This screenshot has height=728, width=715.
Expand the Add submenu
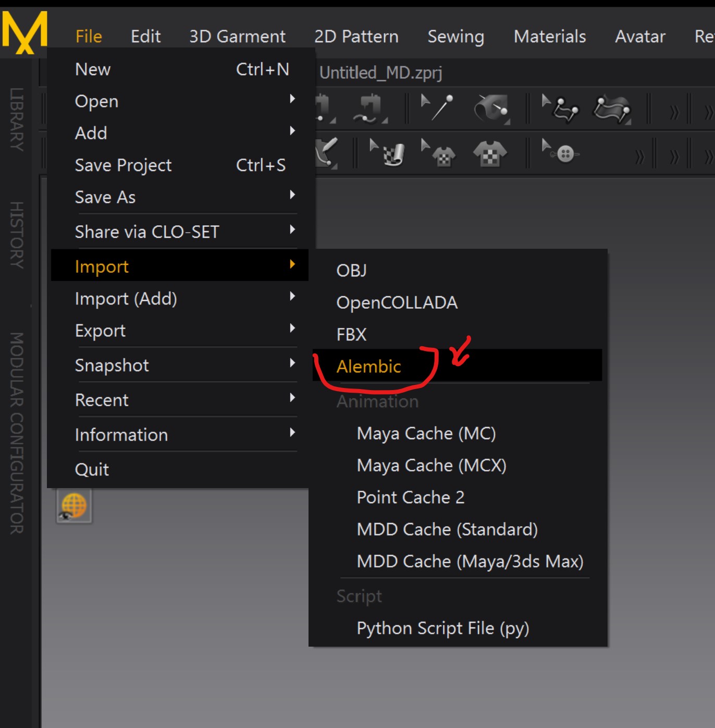point(180,133)
